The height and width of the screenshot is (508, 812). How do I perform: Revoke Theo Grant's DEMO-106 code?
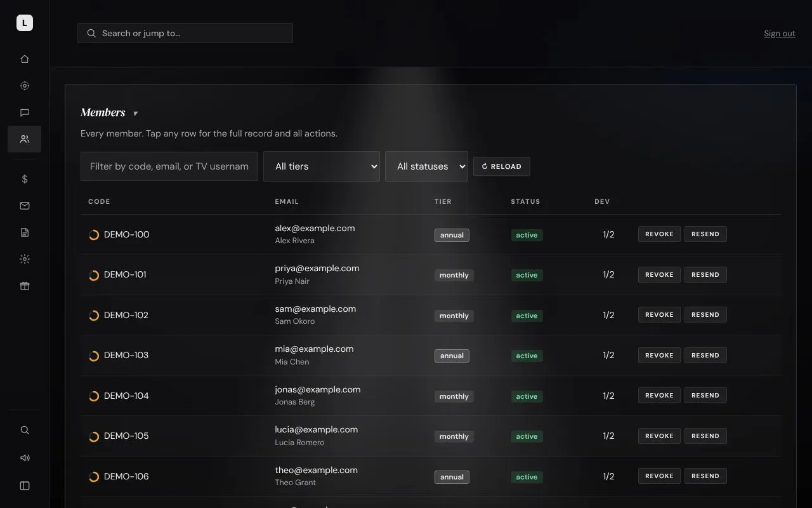[x=659, y=476]
